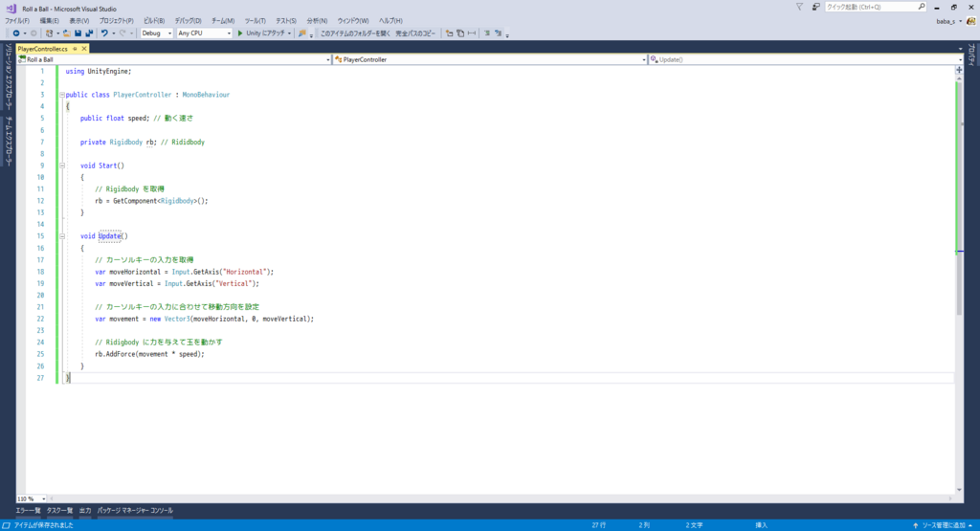Click the first icon after 完全パスのコピー

[x=449, y=33]
